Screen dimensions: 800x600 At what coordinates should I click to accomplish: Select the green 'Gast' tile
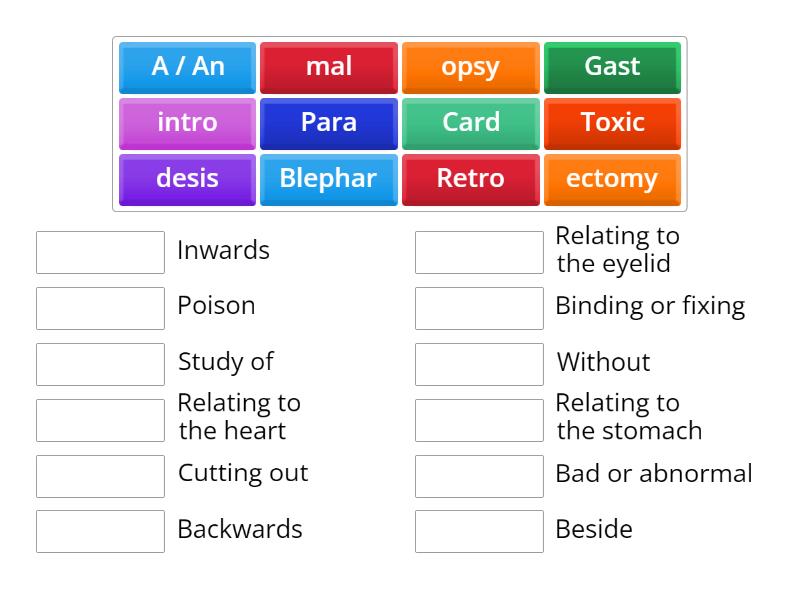612,67
